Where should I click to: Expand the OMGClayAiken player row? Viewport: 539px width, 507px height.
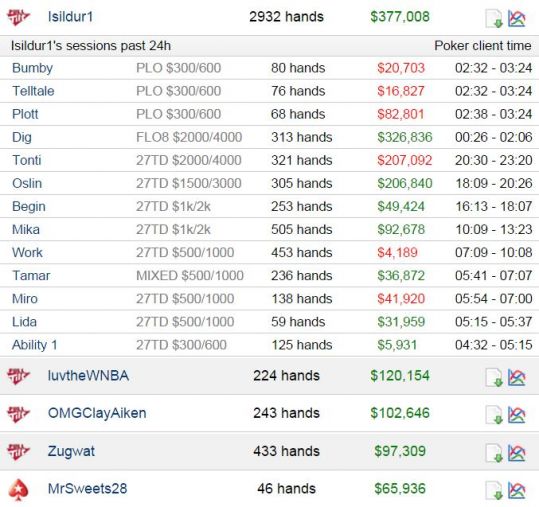click(x=270, y=413)
